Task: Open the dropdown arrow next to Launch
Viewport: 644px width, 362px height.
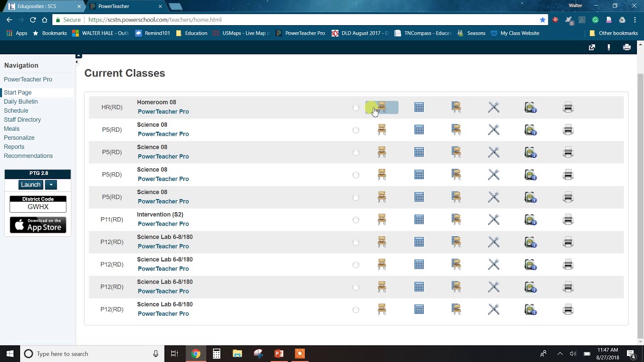Action: [x=51, y=185]
